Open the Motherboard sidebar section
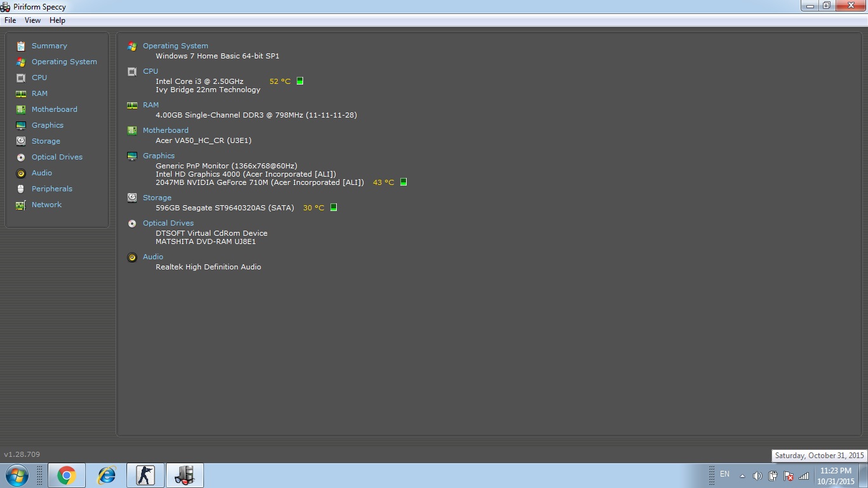Image resolution: width=868 pixels, height=488 pixels. point(55,109)
